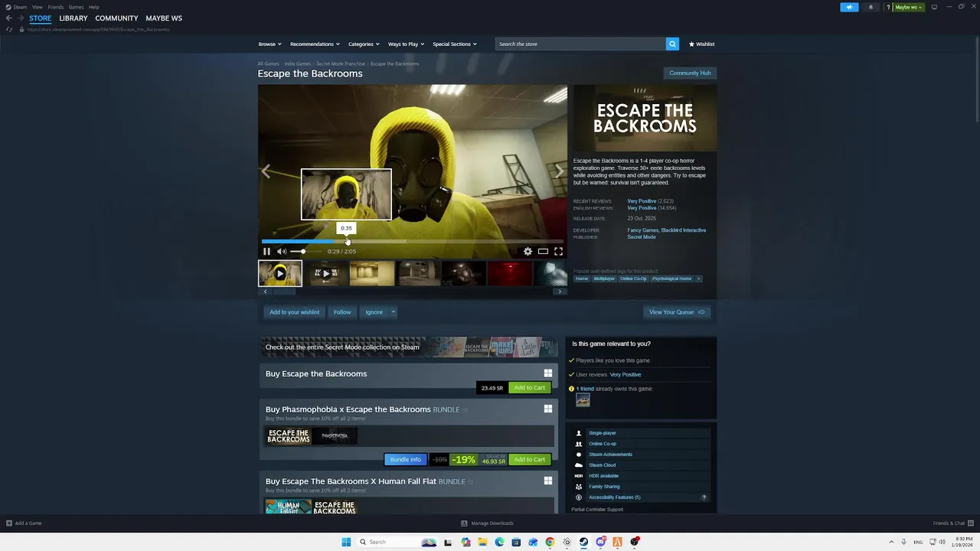Open Bundle info for Phasmophobia bundle
Screen dimensions: 980x551
point(405,459)
